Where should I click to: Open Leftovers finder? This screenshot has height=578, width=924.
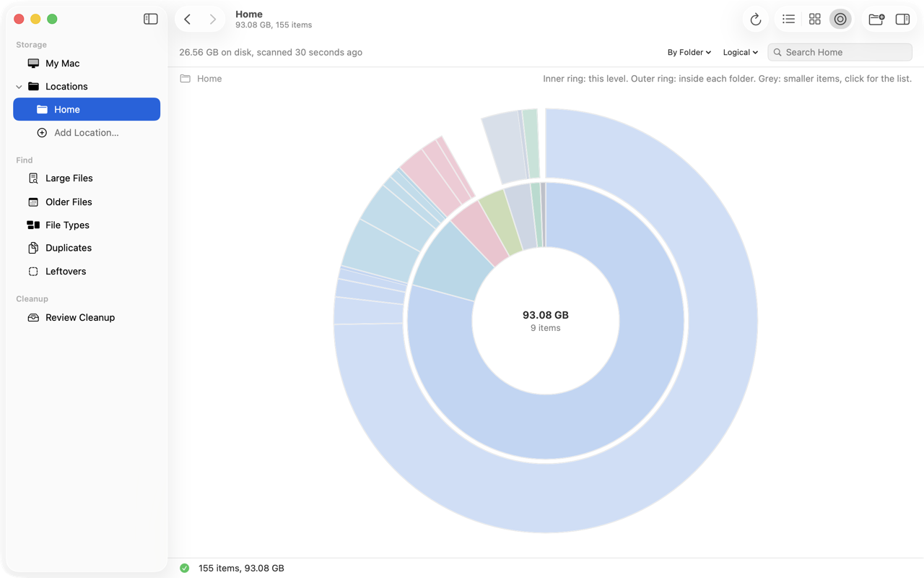tap(87, 272)
